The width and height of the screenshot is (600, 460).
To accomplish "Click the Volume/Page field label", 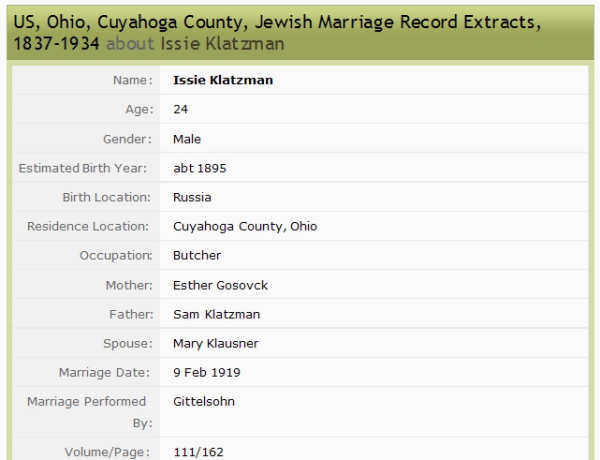I will 108,452.
